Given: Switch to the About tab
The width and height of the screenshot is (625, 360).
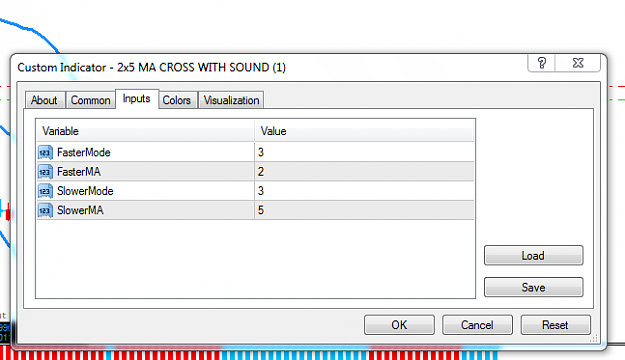Looking at the screenshot, I should click(44, 100).
